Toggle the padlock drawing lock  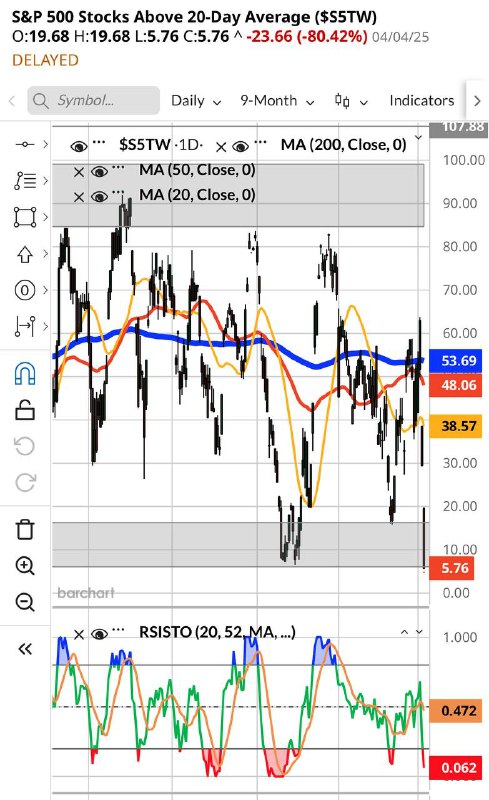click(25, 410)
